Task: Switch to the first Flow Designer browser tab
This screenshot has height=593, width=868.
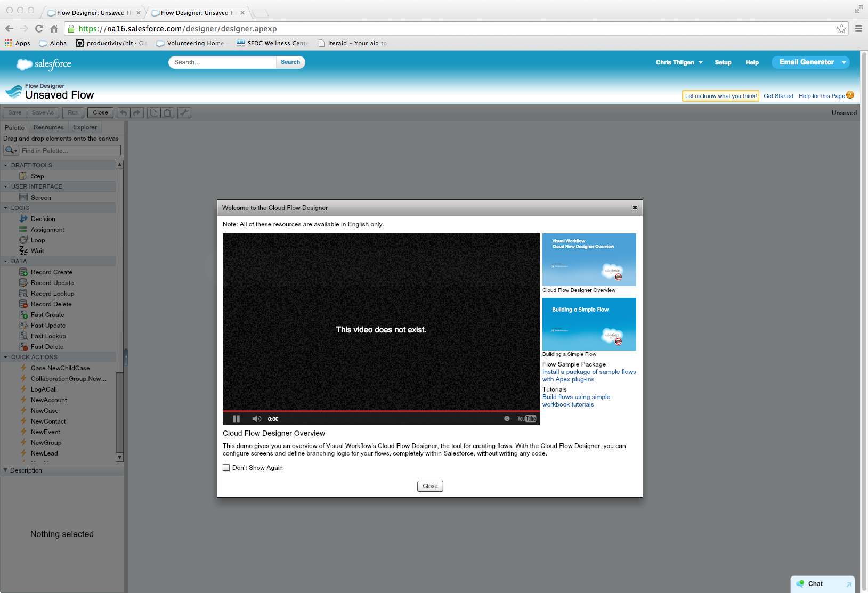Action: pos(94,13)
